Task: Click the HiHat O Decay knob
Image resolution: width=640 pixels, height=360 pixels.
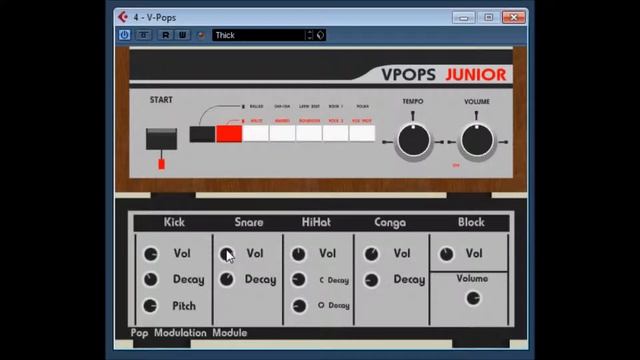Action: (299, 306)
